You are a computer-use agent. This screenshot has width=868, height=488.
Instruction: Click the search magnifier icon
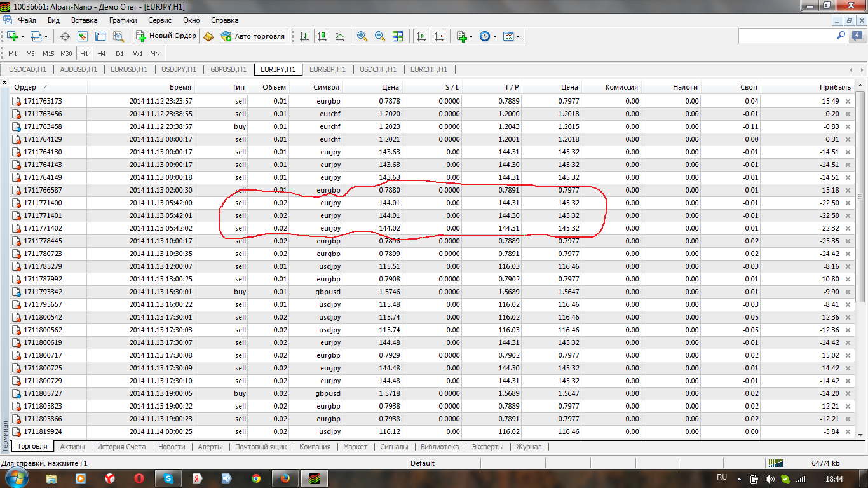click(841, 36)
